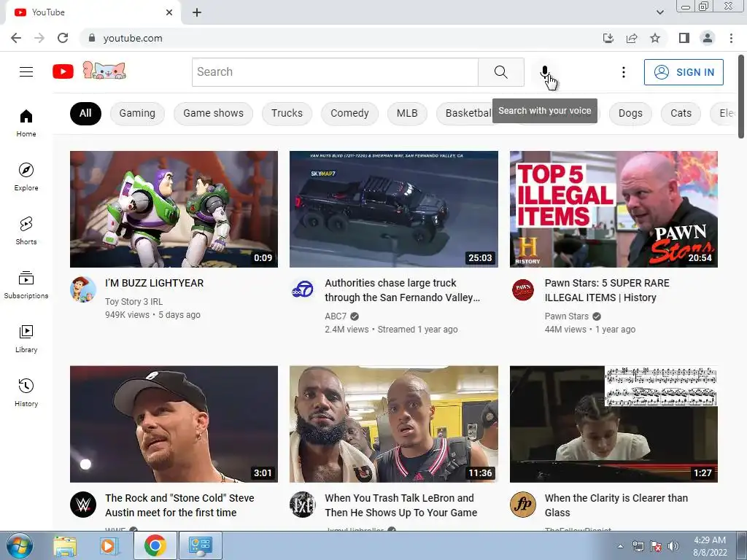747x560 pixels.
Task: Click Pawn Stars 5 SUPER RARE title
Action: (607, 290)
